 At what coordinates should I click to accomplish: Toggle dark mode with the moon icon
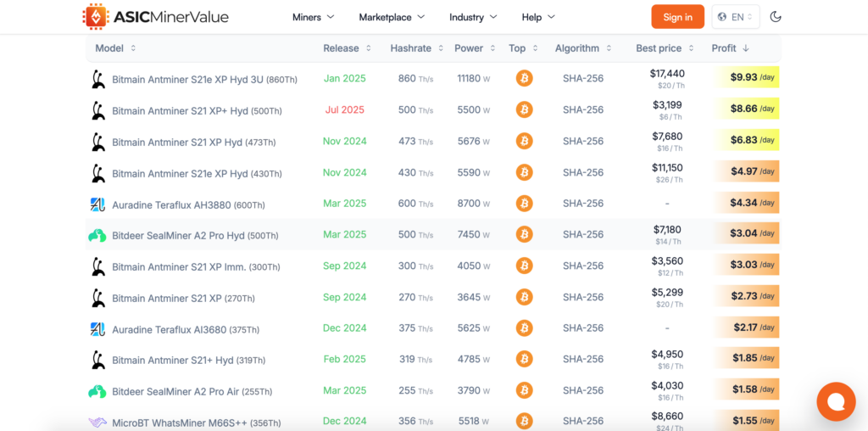776,17
